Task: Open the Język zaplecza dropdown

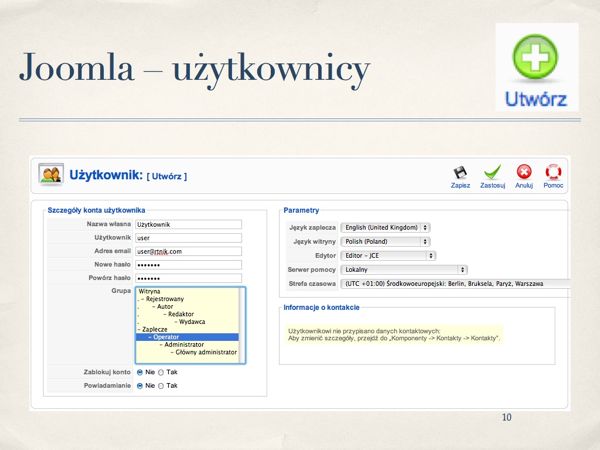Action: (x=385, y=227)
